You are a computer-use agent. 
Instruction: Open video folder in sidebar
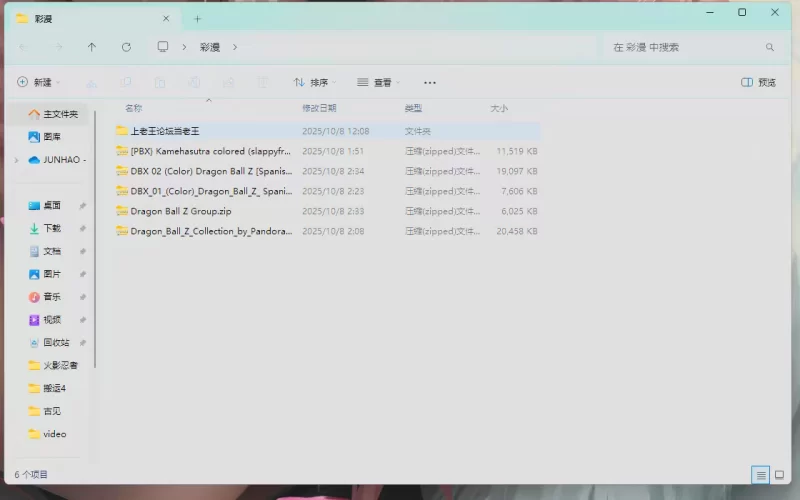(x=47, y=434)
